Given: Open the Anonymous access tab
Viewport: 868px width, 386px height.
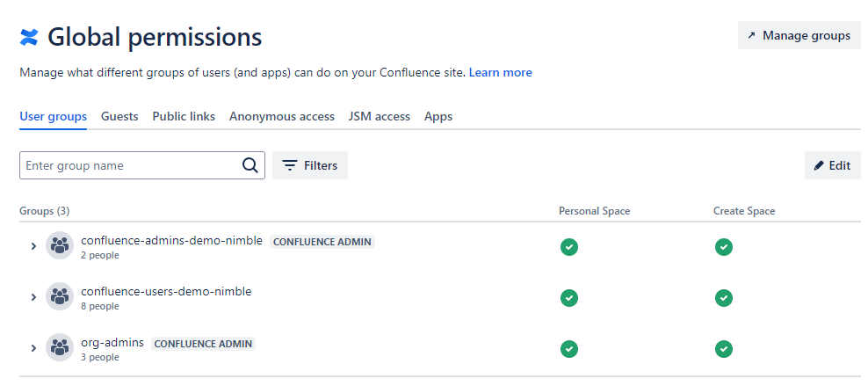Looking at the screenshot, I should pos(282,116).
